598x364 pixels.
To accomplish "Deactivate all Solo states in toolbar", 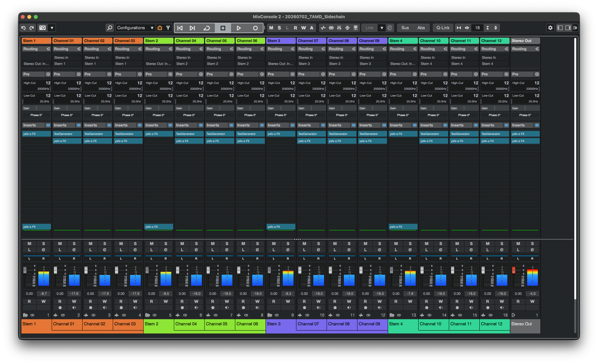I will coord(279,28).
